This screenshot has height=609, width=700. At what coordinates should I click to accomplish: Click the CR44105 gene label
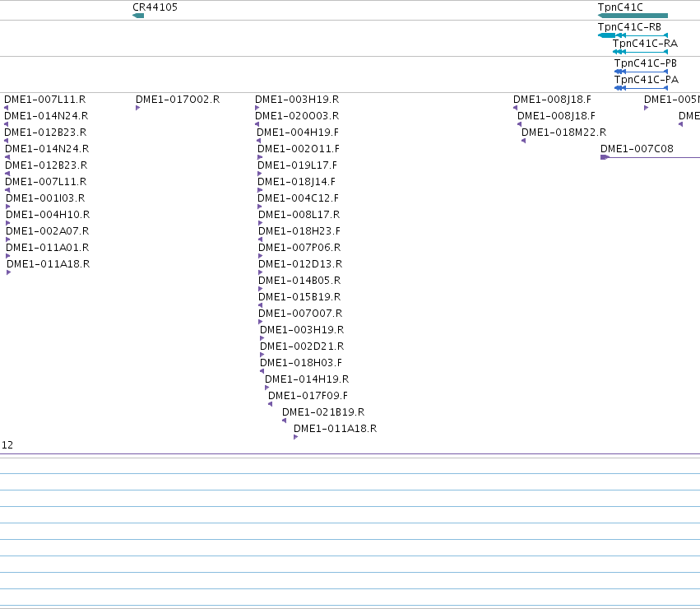click(155, 7)
